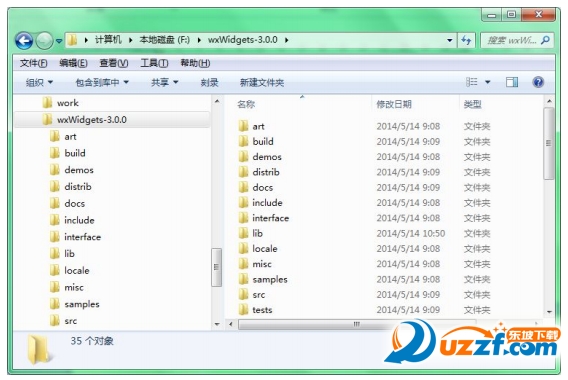This screenshot has width=568, height=380.
Task: Click the docs folder icon in file list
Action: click(243, 187)
